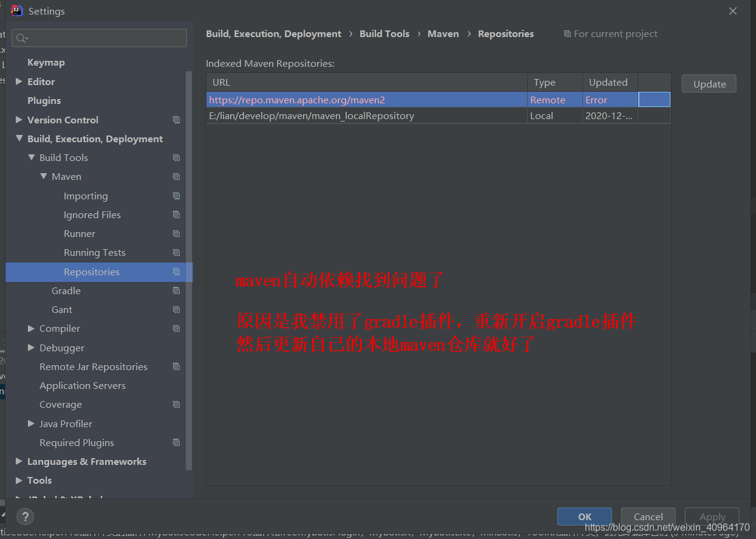
Task: Click the IntelliJ logo in Settings title bar
Action: (x=17, y=11)
